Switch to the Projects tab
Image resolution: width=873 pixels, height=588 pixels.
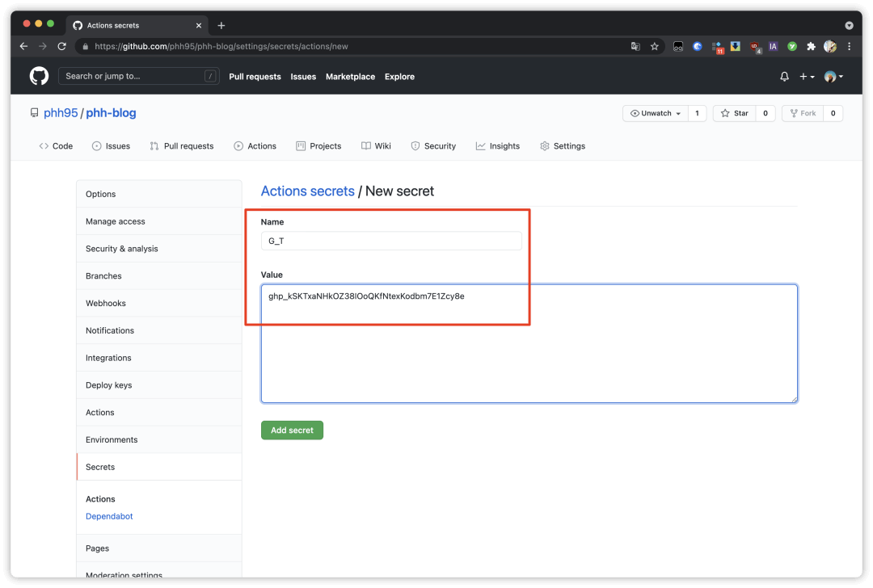click(x=318, y=145)
